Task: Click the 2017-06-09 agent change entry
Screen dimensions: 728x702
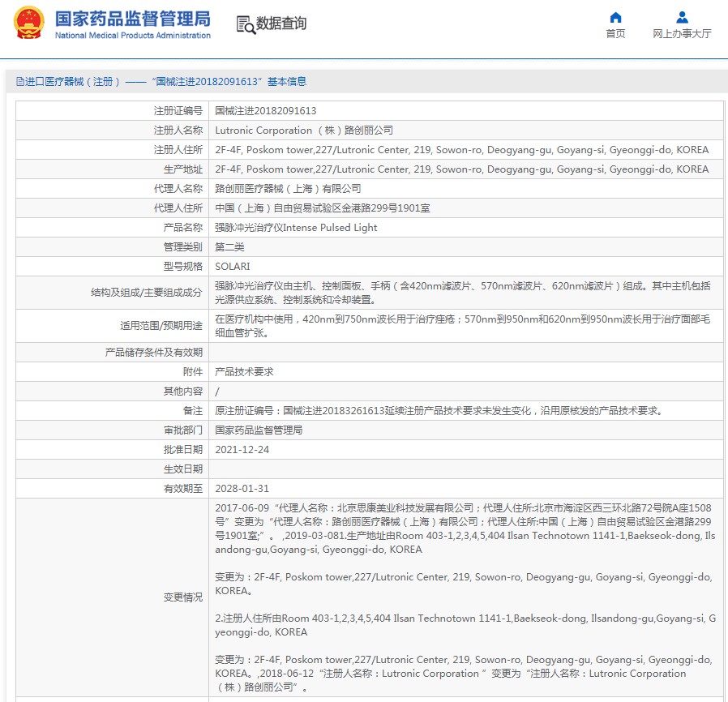Action: coord(463,522)
